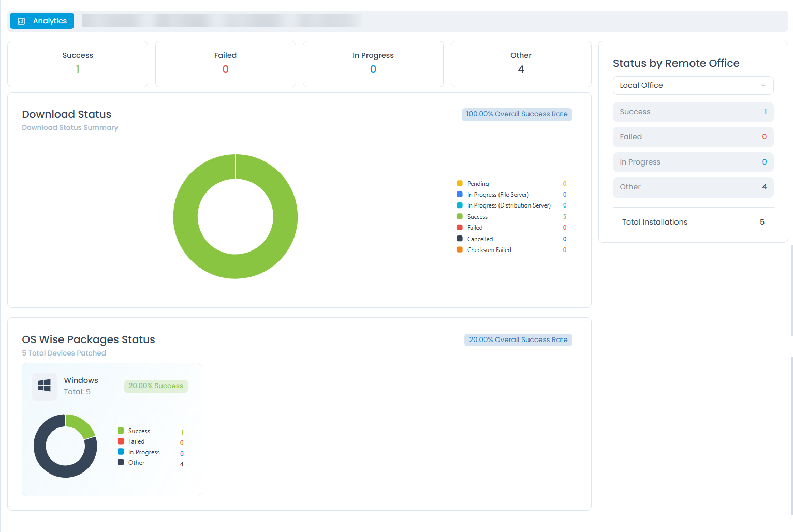This screenshot has height=532, width=793.
Task: Open the Analytics tab
Action: click(42, 21)
